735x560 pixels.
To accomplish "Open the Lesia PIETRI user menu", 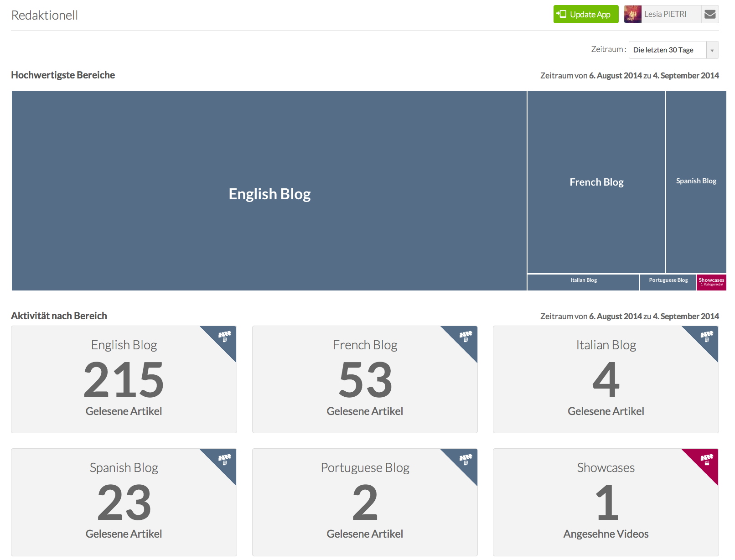I will coord(665,14).
